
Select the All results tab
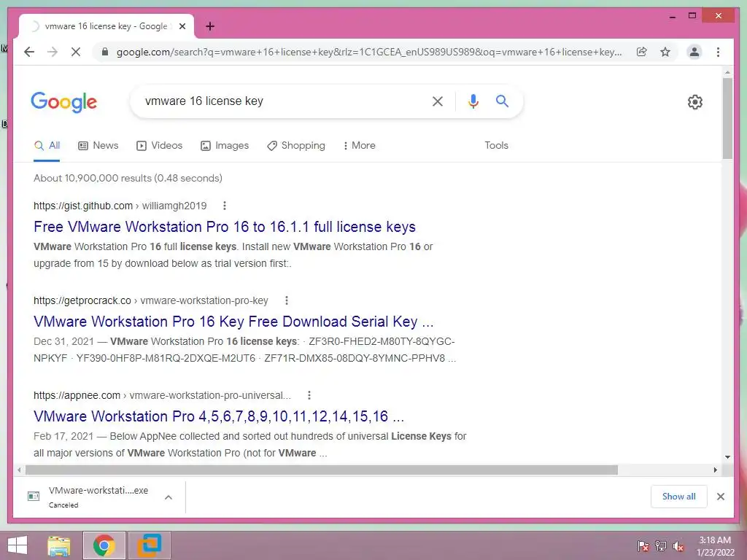click(47, 145)
